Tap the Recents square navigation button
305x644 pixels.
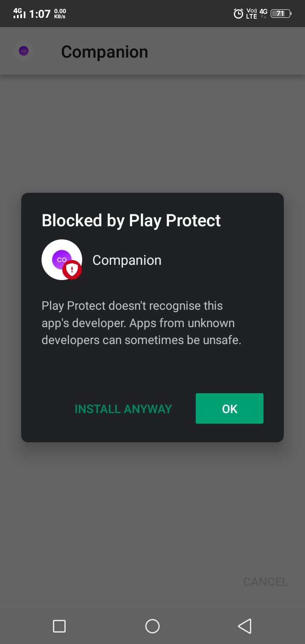59,626
